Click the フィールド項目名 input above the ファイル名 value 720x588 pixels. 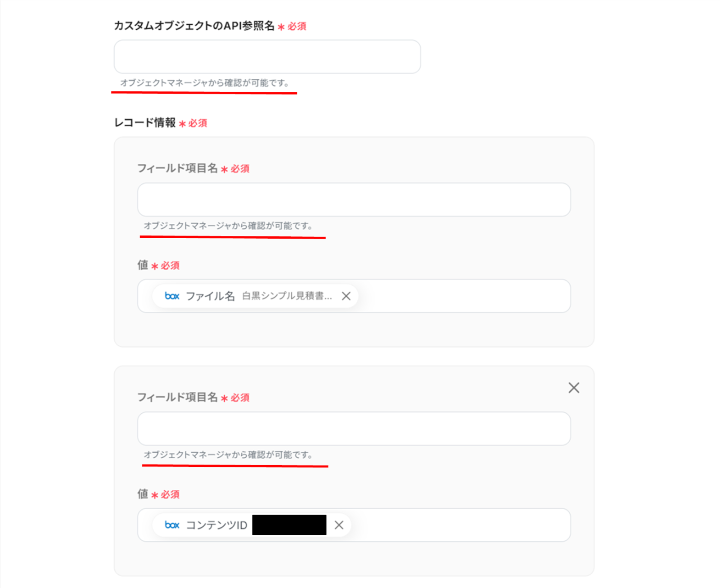[354, 199]
